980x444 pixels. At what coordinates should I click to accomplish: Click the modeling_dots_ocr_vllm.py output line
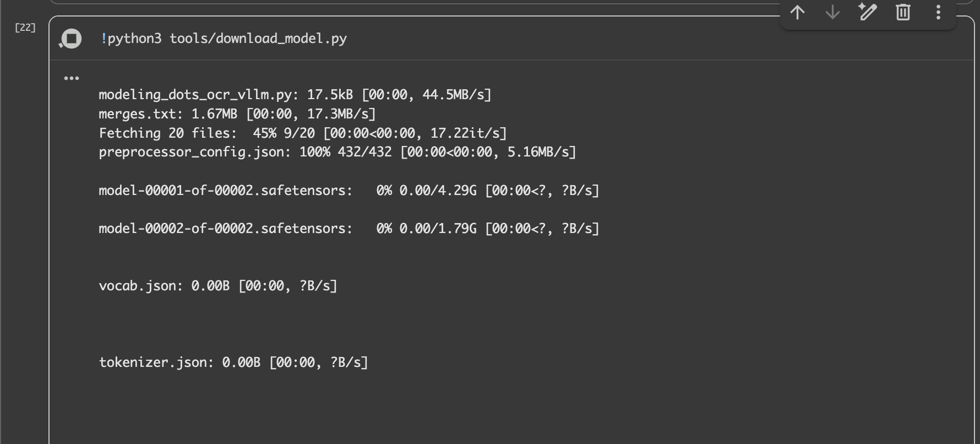295,95
